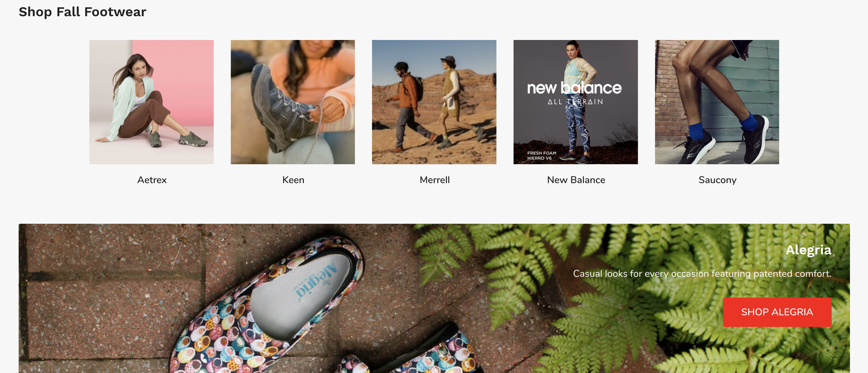868x373 pixels.
Task: Click the All Terrain text overlay
Action: tap(575, 102)
